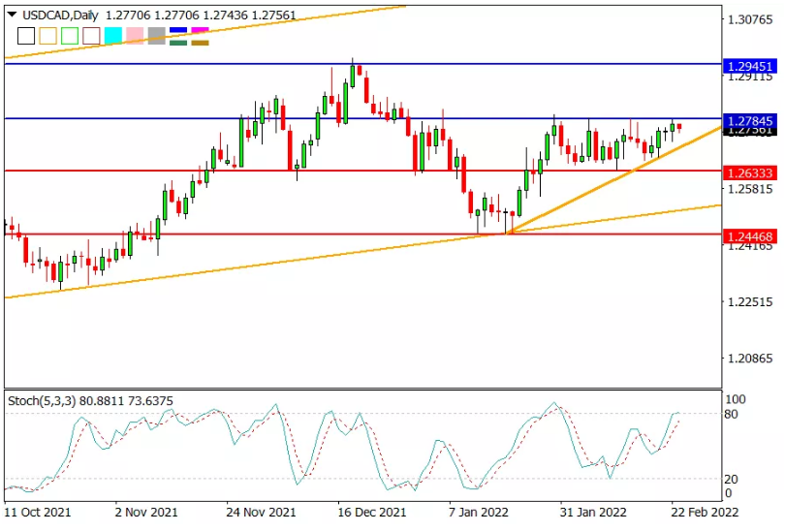Click the Stoch(5,3,3) indicator label

(x=42, y=401)
